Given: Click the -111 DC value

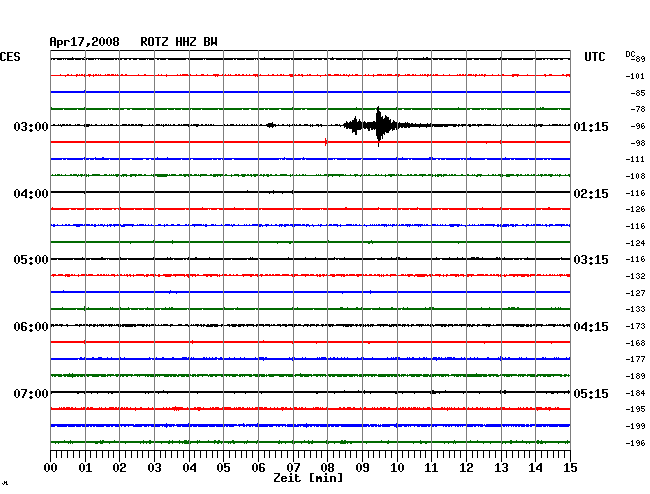Looking at the screenshot, I should pos(635,160).
